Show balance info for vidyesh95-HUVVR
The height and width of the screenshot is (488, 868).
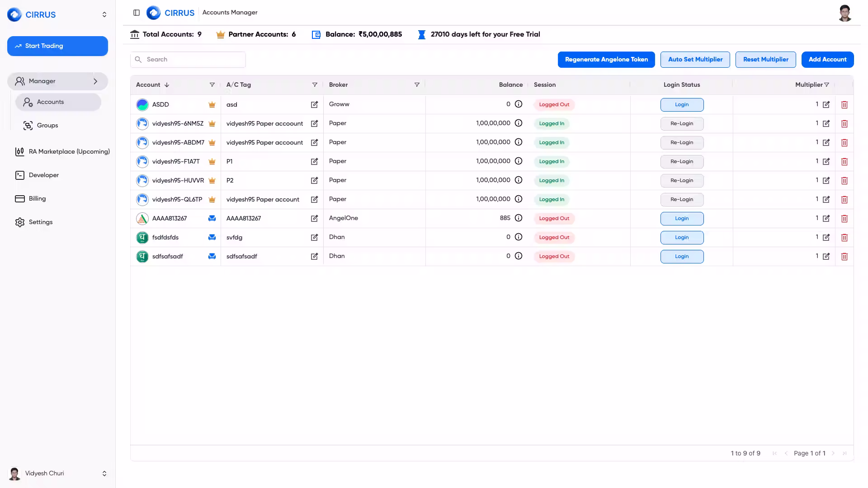[x=519, y=180]
